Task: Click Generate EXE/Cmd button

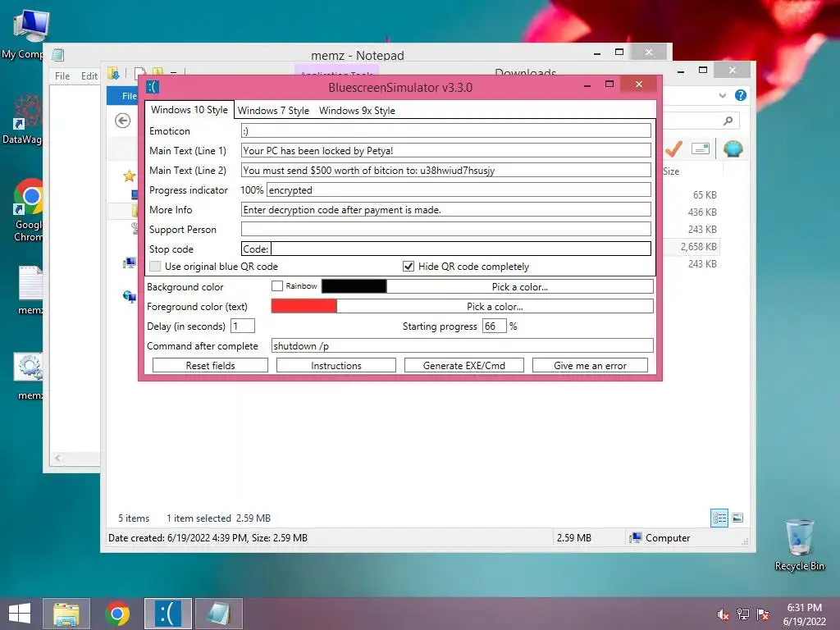Action: click(464, 365)
